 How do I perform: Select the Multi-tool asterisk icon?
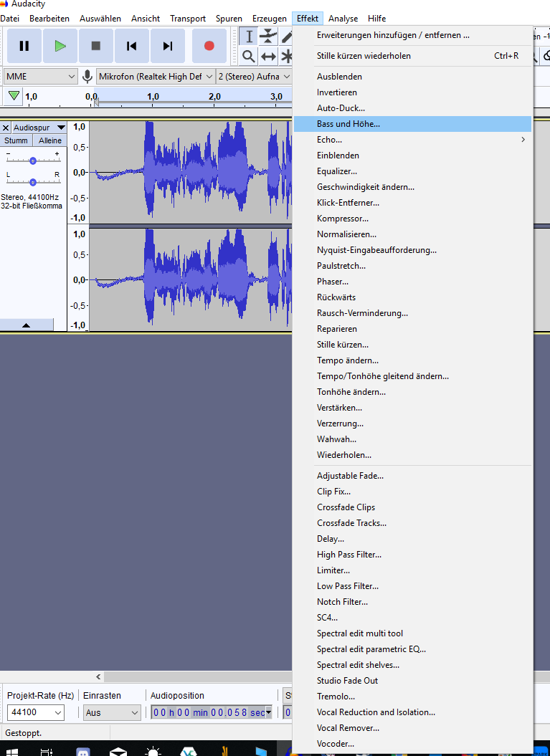pyautogui.click(x=287, y=57)
